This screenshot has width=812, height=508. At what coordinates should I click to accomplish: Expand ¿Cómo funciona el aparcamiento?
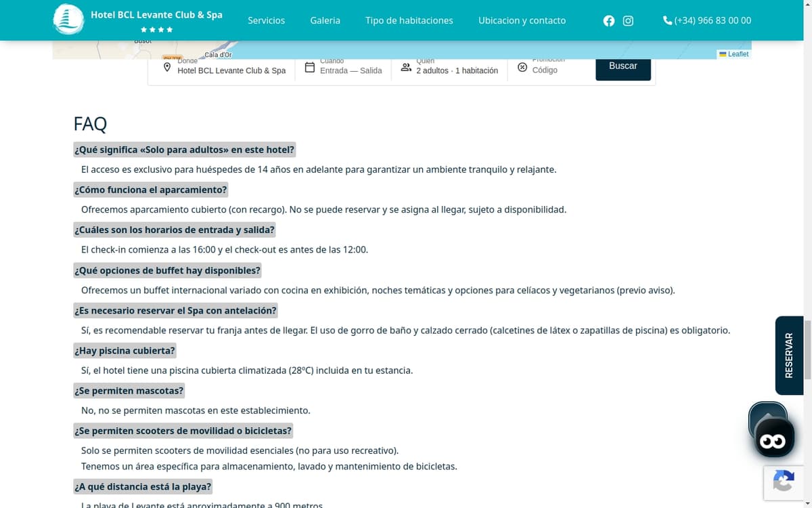pos(151,190)
